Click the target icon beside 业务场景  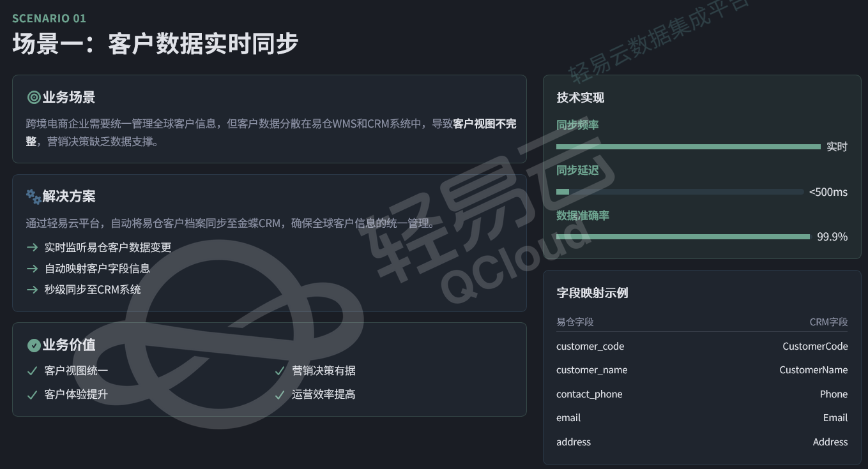click(34, 98)
